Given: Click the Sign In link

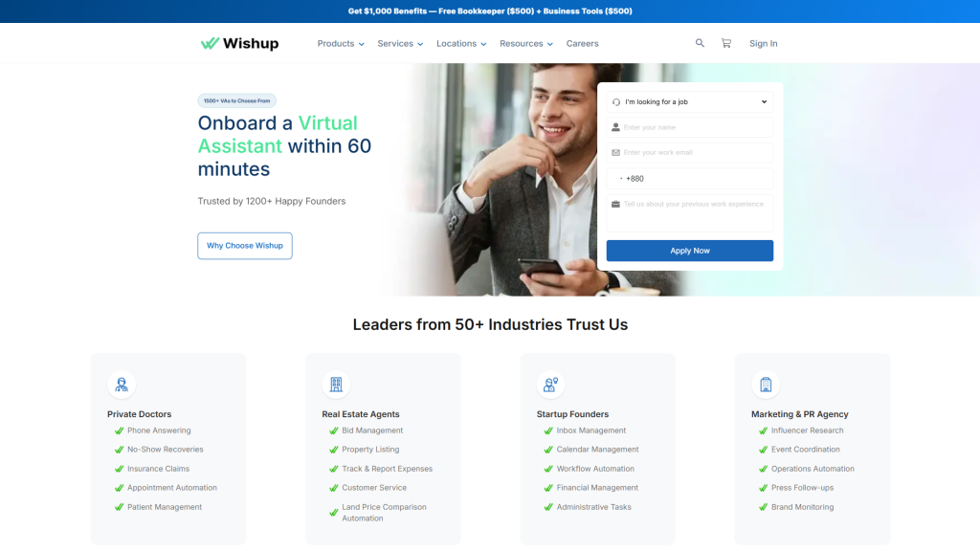Looking at the screenshot, I should coord(763,43).
